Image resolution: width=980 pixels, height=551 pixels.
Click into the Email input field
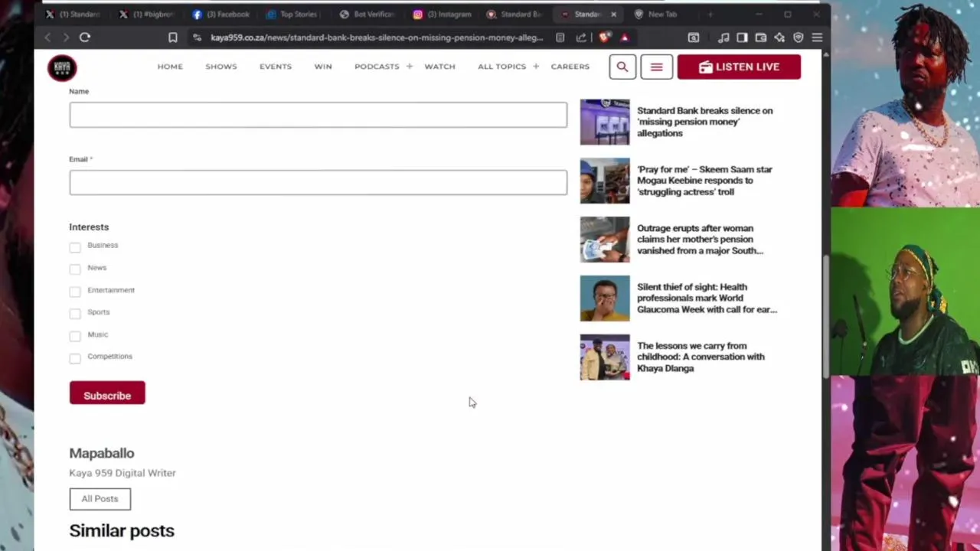[x=318, y=182]
